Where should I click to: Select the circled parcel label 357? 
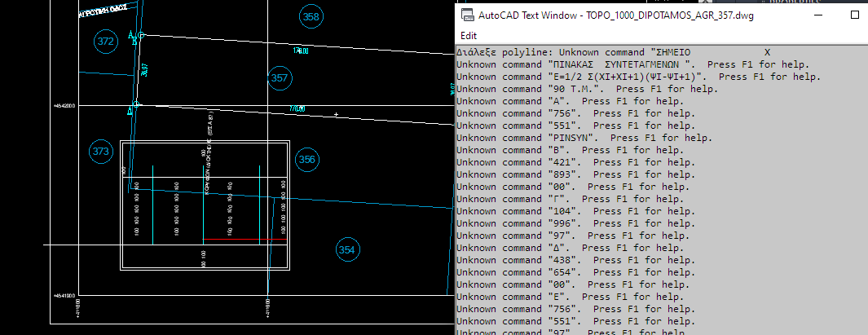click(x=280, y=78)
